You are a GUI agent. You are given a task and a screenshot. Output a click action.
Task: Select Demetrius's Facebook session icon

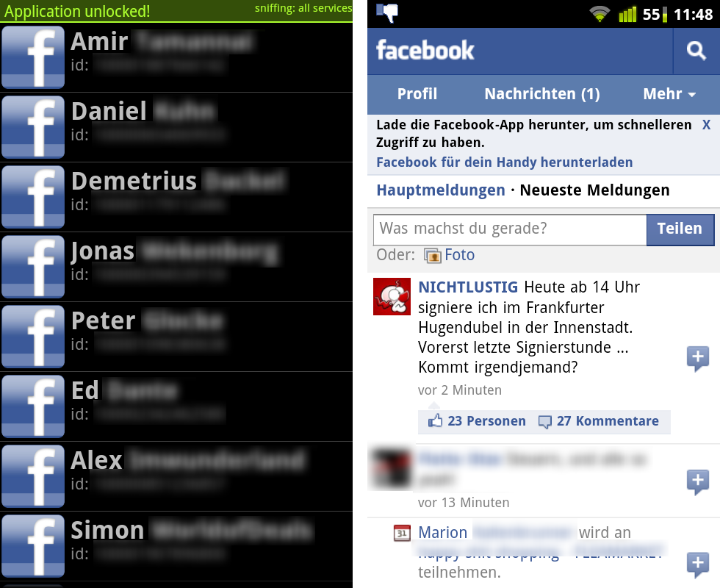pyautogui.click(x=33, y=197)
